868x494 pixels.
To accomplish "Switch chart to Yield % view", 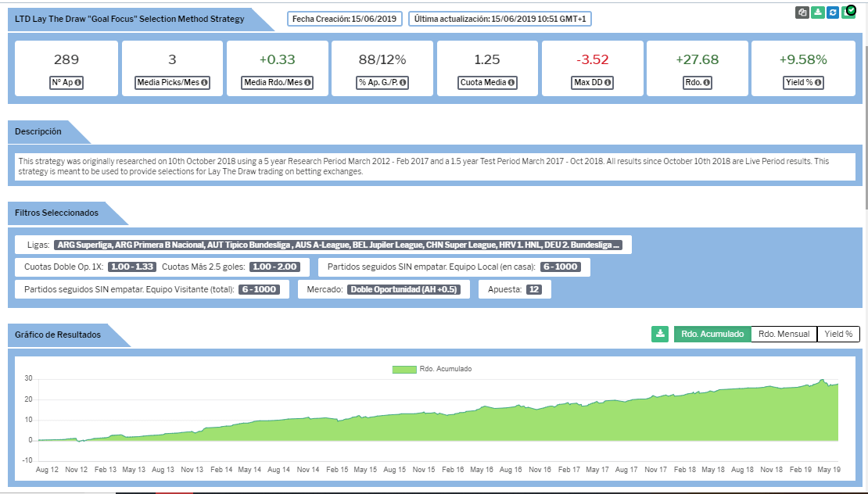I will (x=838, y=334).
